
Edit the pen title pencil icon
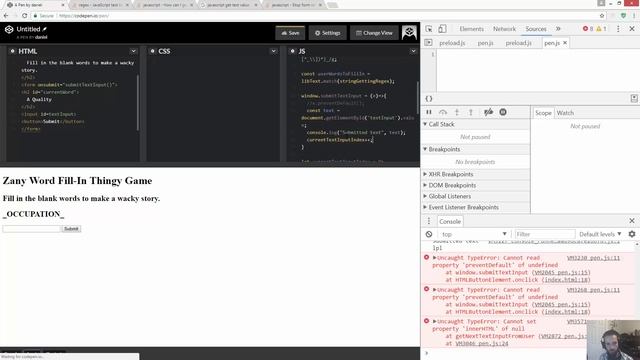[x=44, y=29]
